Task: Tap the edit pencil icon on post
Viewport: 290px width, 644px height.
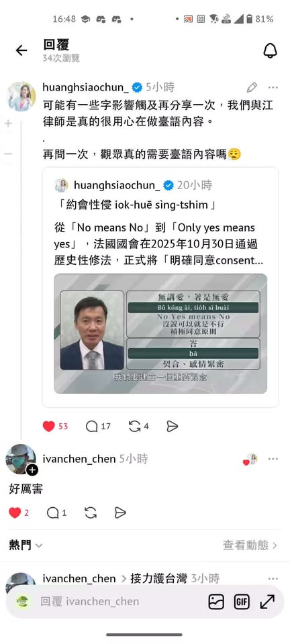Action: [x=252, y=87]
